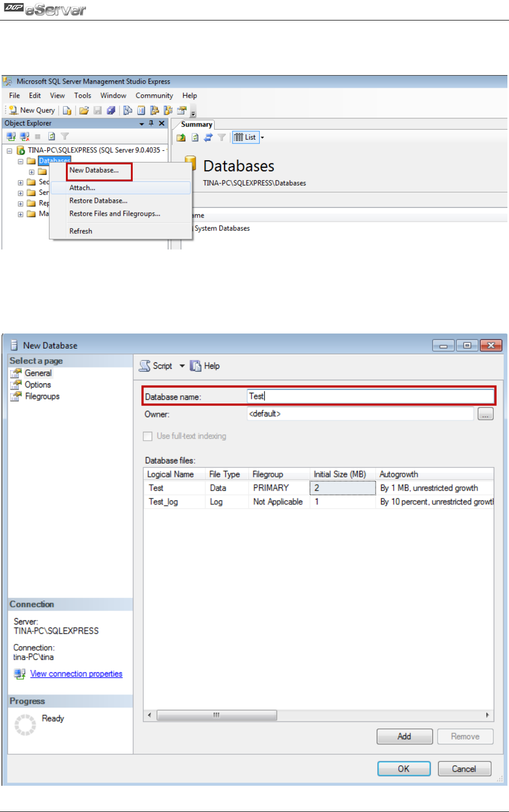The image size is (509, 812).
Task: Click the New Query toolbar button
Action: coord(32,110)
